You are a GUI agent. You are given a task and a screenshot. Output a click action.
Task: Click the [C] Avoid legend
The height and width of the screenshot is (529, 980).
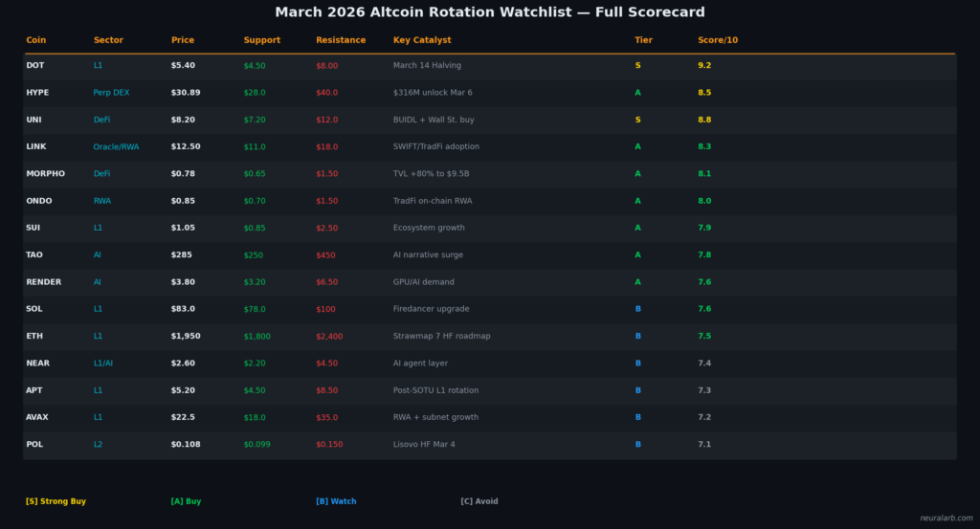click(479, 501)
